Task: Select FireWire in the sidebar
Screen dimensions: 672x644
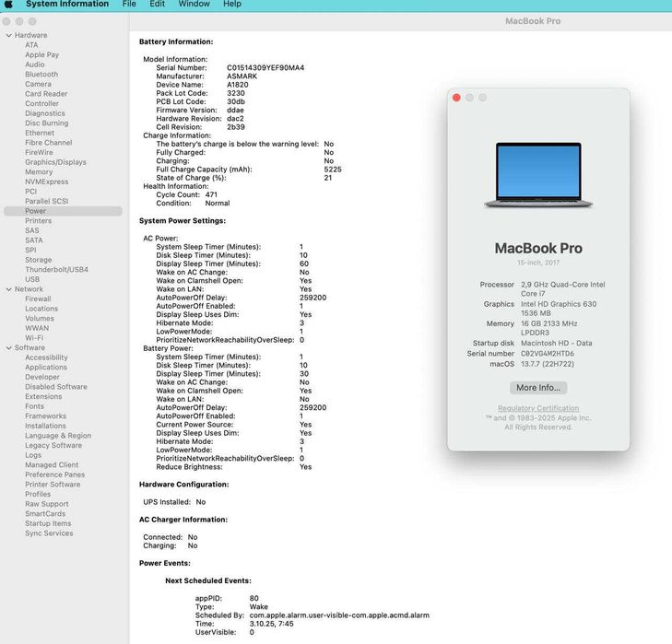Action: (x=39, y=153)
